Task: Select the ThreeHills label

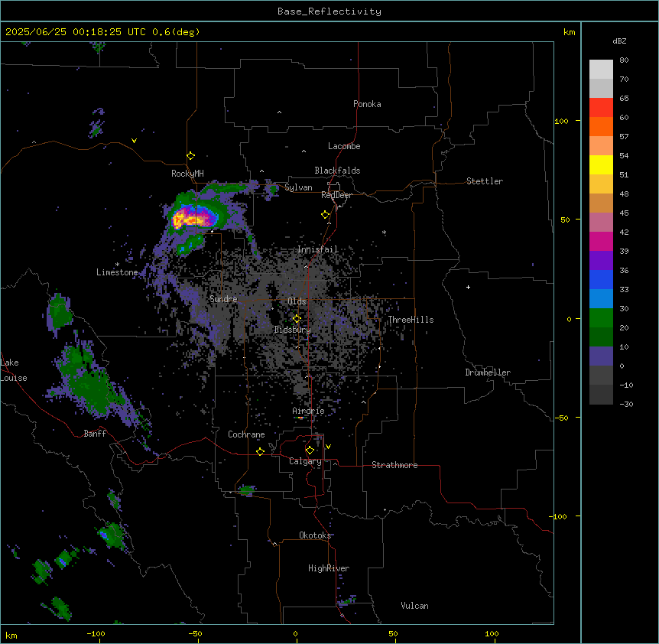Action: click(411, 320)
